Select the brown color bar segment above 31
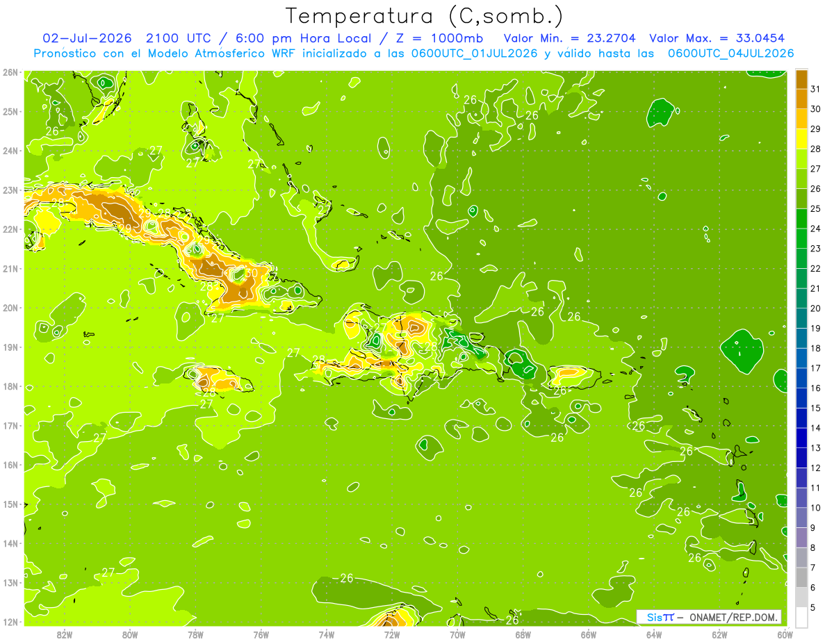This screenshot has height=644, width=834. [x=801, y=80]
